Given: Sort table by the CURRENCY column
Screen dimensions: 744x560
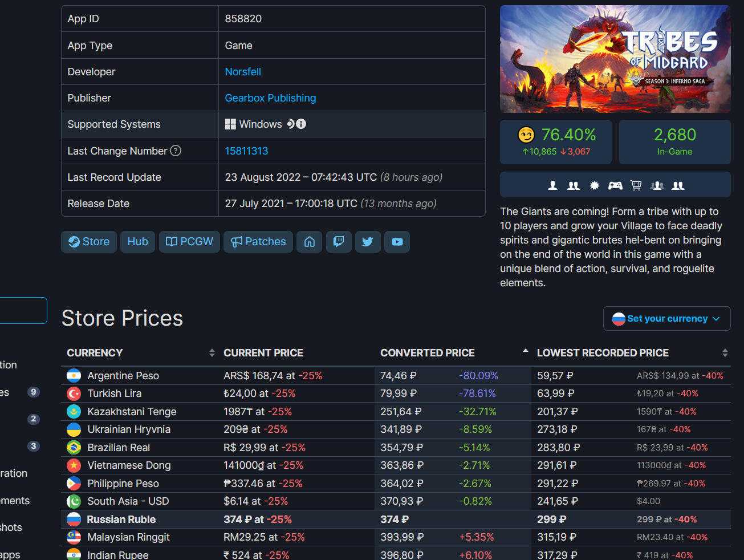Looking at the screenshot, I should [x=140, y=353].
